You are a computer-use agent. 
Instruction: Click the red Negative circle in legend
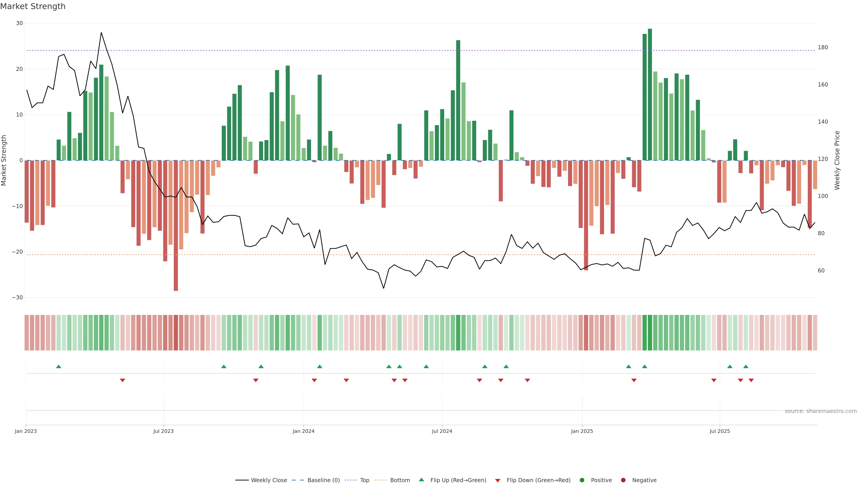click(623, 480)
